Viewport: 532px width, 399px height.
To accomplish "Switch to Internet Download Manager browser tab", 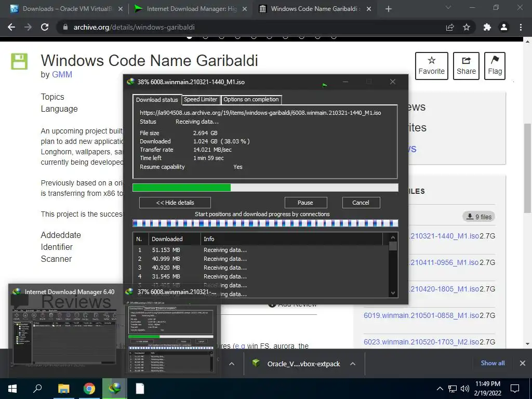I will click(x=190, y=9).
